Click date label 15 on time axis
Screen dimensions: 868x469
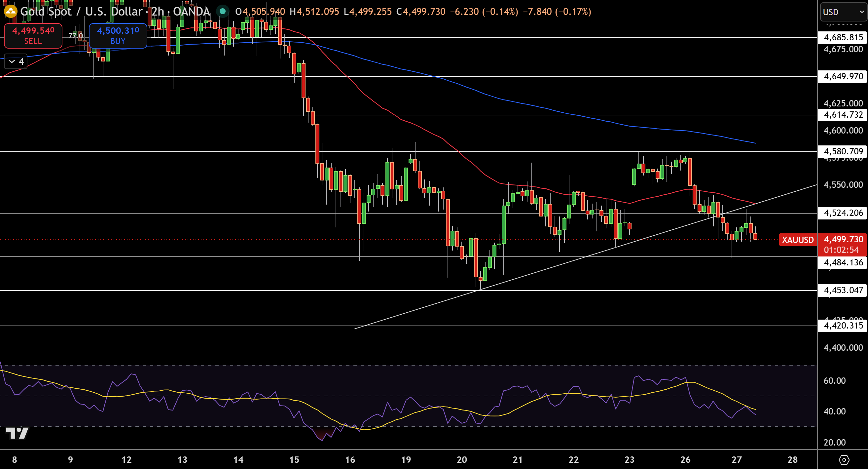pos(294,459)
